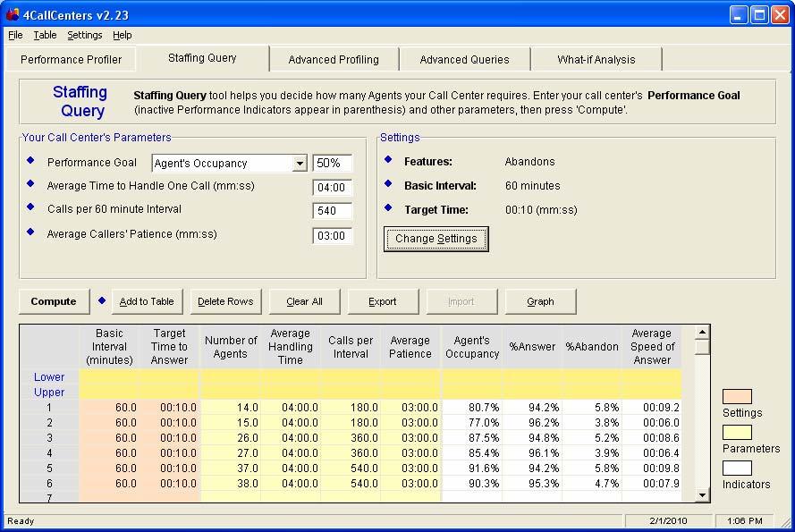Viewport: 795px width, 532px height.
Task: Click the Settings legend color swatch
Action: 737,397
